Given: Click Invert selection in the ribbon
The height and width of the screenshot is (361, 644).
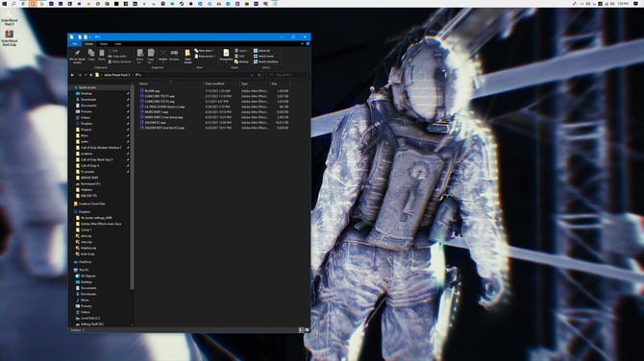Looking at the screenshot, I should pos(265,61).
